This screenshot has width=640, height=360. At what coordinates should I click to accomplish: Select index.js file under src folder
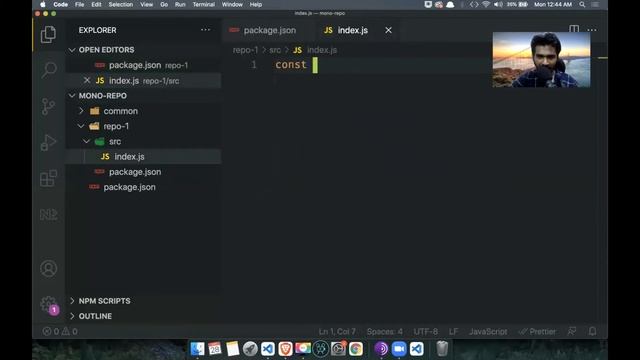pos(144,156)
